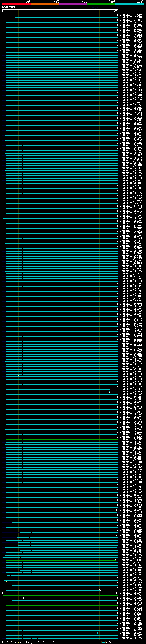
Task: Select the label UniRef100_A8NPJ4
Action: [x=131, y=427]
